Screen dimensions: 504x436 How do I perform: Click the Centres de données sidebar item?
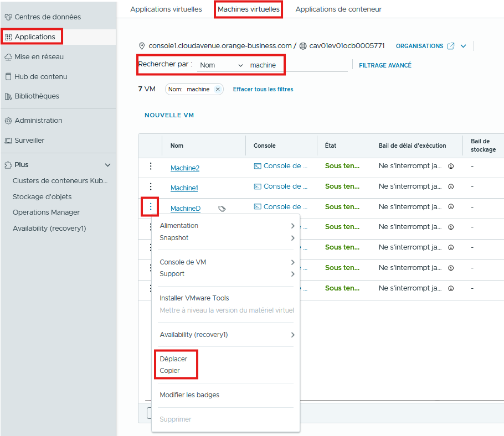[47, 17]
